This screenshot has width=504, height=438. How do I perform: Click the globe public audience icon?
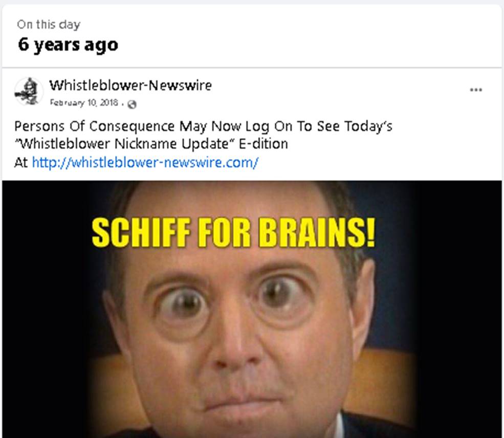point(132,104)
